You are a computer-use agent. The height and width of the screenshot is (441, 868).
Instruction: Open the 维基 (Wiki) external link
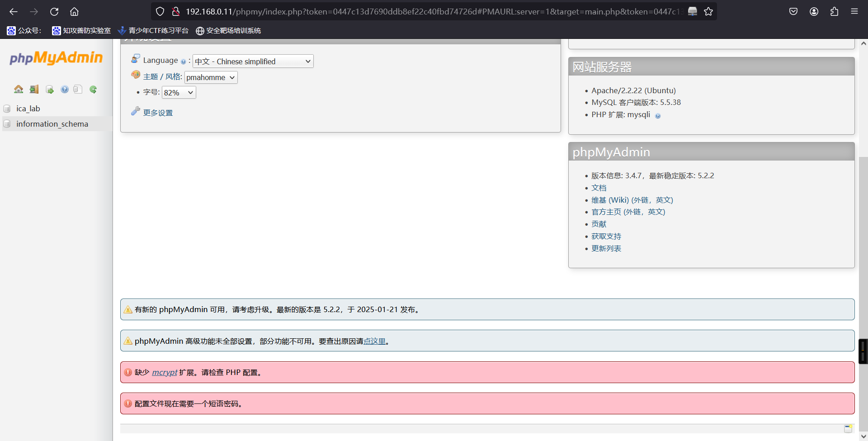pos(632,200)
